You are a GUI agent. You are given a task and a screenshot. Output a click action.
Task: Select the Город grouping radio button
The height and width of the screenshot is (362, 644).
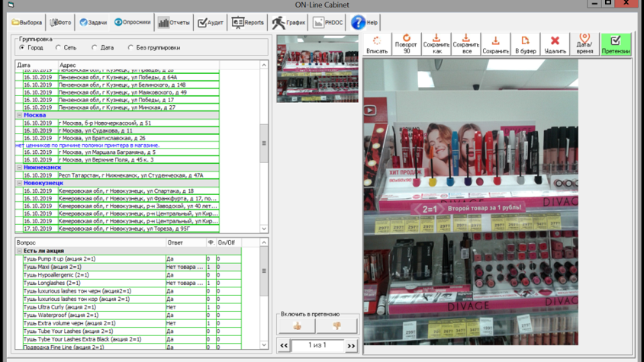22,47
